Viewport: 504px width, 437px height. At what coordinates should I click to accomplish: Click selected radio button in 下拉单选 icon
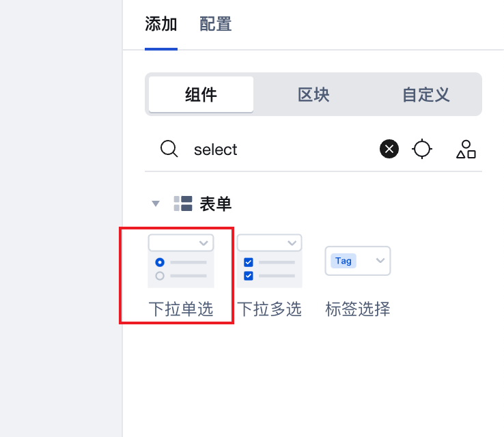point(160,262)
